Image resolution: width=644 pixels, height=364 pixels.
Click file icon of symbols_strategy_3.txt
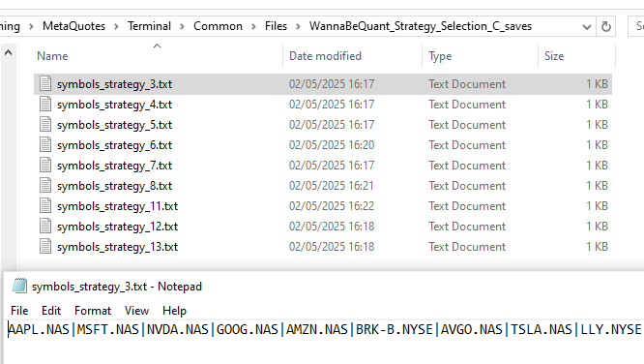(45, 83)
